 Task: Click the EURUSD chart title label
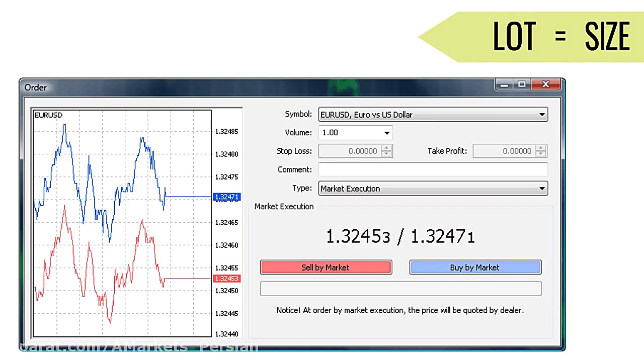(x=48, y=115)
